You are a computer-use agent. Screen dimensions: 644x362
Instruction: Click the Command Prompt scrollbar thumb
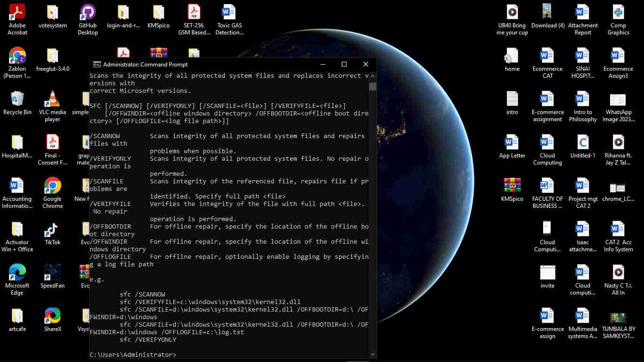[372, 86]
